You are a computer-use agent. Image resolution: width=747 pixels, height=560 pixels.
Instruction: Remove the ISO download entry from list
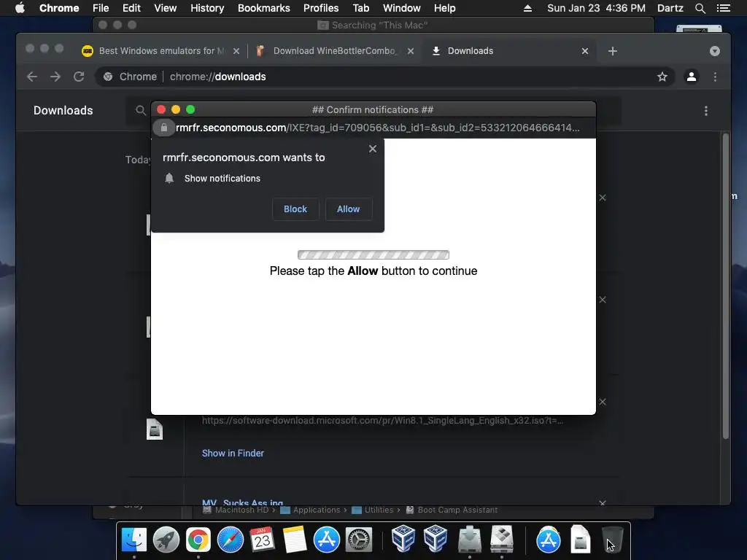coord(603,402)
